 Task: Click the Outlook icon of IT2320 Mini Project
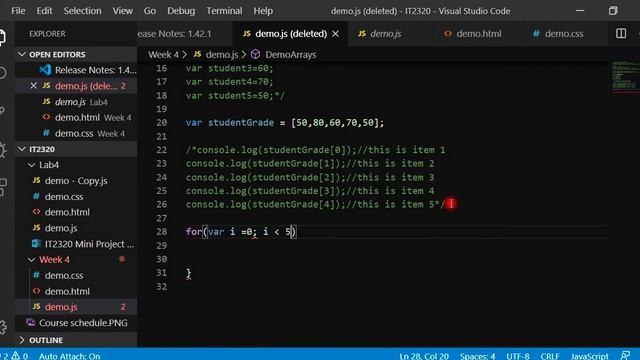pos(36,244)
